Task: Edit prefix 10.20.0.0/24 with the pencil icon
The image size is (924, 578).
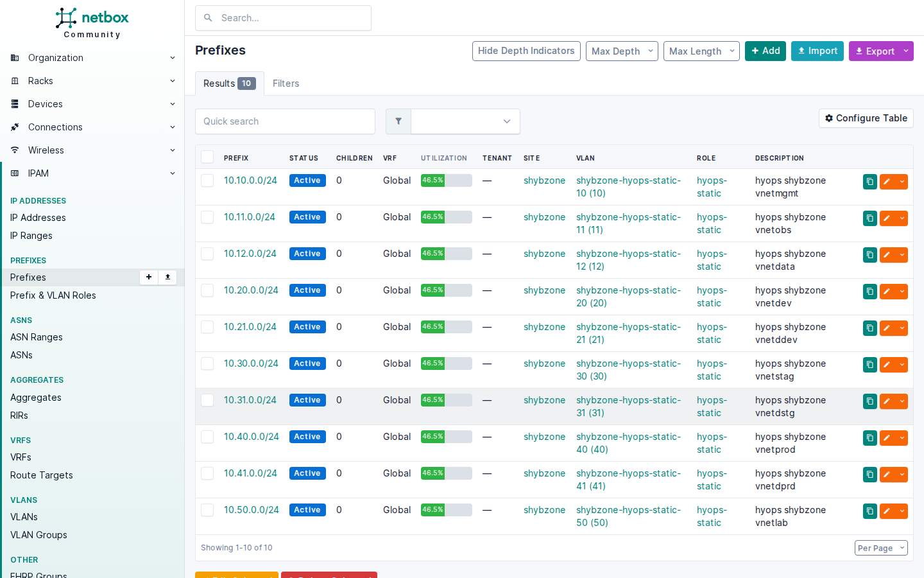Action: click(887, 292)
